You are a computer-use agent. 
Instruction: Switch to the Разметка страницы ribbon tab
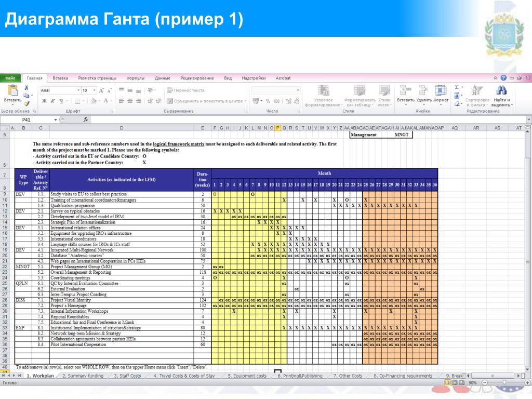click(x=97, y=78)
